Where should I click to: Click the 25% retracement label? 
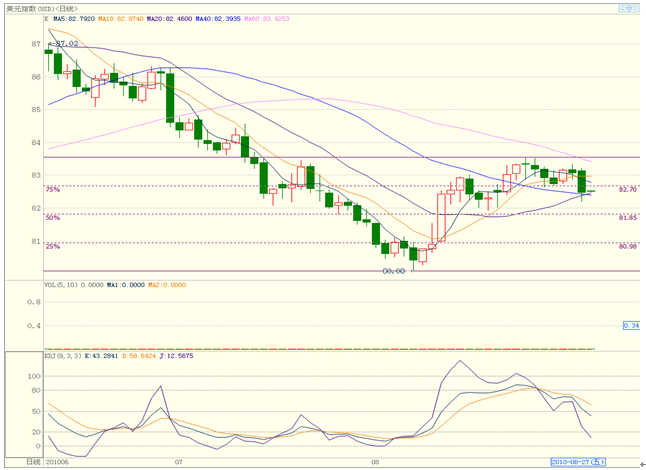click(x=52, y=246)
